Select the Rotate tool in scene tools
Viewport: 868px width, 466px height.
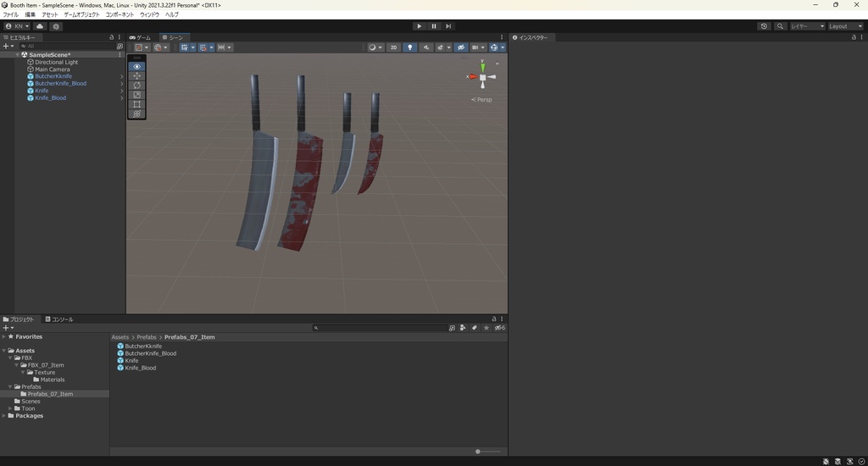tap(136, 86)
